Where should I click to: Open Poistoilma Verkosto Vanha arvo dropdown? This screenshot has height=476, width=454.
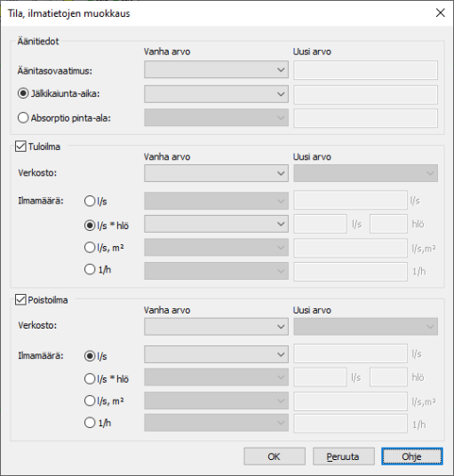click(x=216, y=327)
